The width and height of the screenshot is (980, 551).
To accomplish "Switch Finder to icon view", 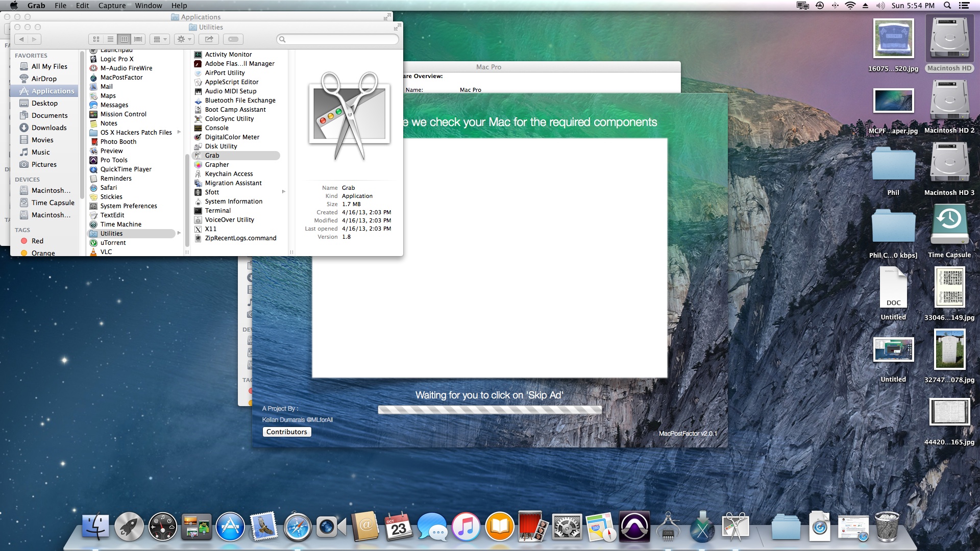I will pyautogui.click(x=96, y=39).
